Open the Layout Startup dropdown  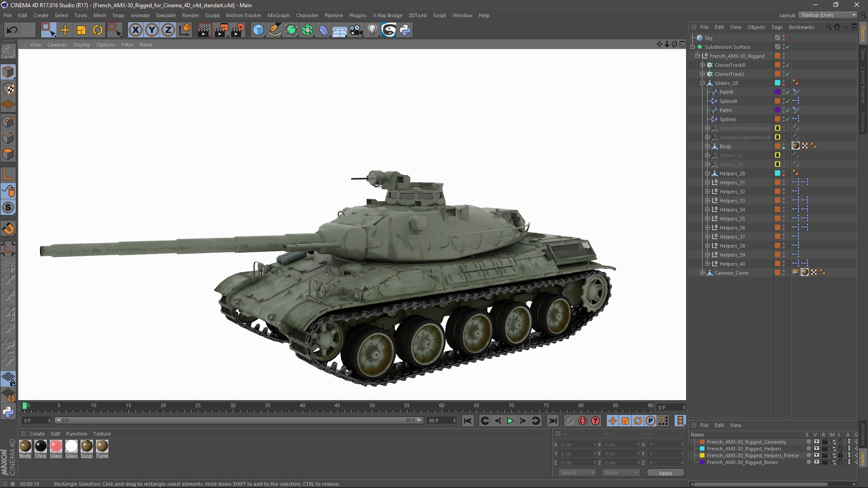point(828,15)
